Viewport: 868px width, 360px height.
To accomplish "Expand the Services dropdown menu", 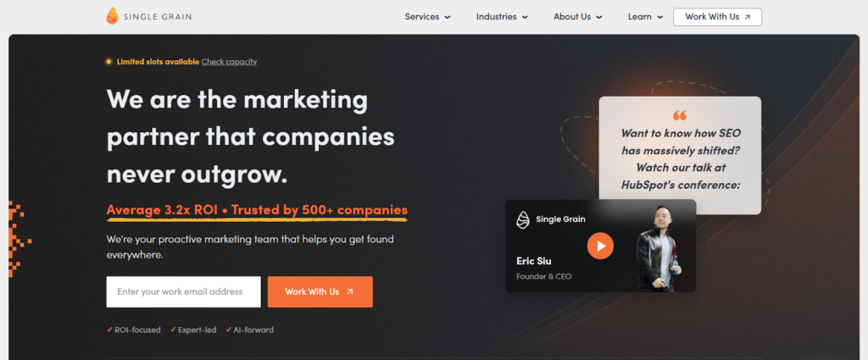I will coord(427,17).
